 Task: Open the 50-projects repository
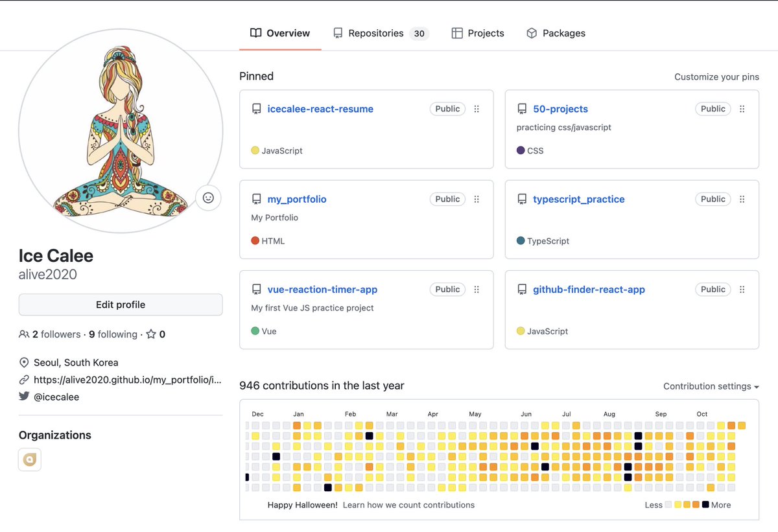tap(560, 109)
